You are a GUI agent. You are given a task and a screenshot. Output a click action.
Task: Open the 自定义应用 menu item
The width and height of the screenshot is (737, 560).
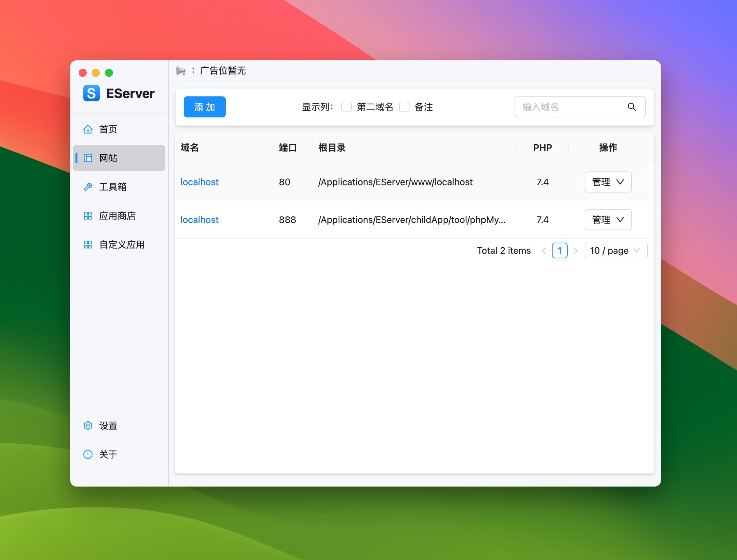[x=119, y=245]
